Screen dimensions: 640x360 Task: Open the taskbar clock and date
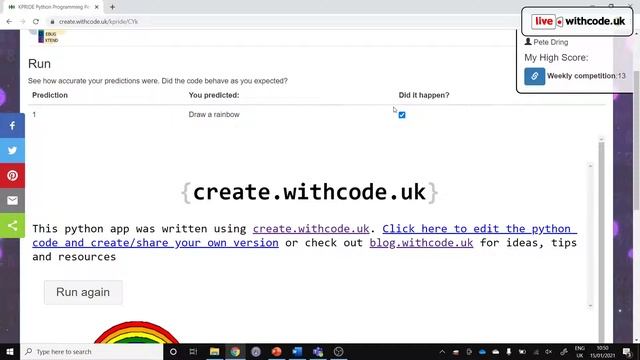602,351
